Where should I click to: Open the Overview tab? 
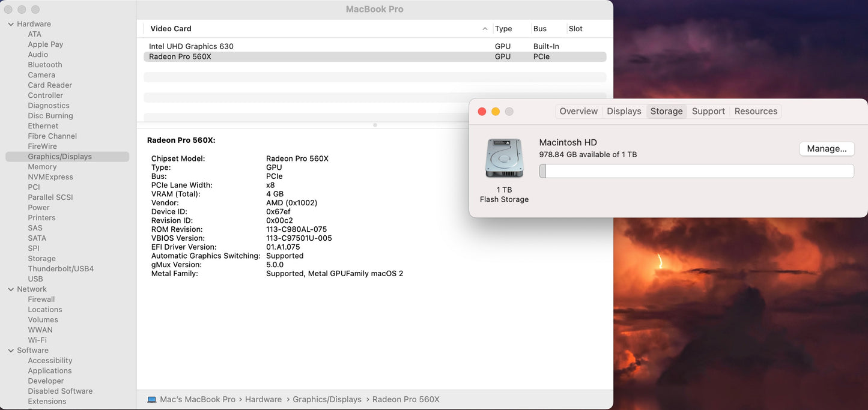pyautogui.click(x=578, y=111)
